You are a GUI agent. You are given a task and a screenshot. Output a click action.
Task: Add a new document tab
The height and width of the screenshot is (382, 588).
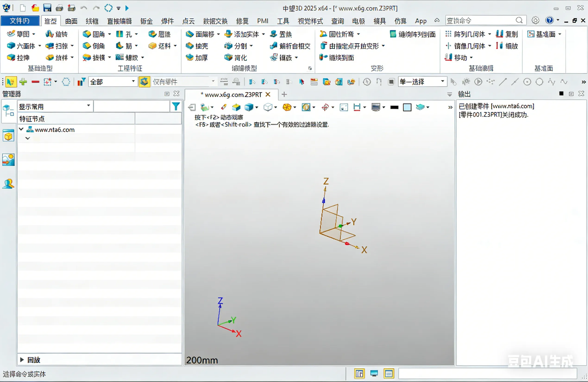pyautogui.click(x=284, y=94)
